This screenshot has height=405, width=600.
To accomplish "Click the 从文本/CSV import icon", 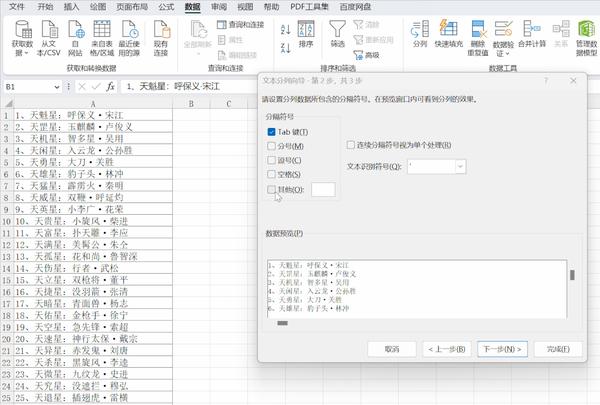I will click(x=49, y=29).
